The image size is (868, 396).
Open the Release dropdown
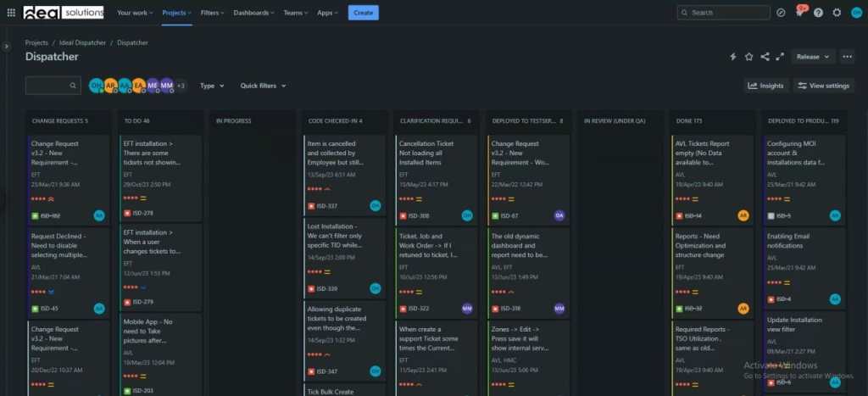click(x=812, y=57)
